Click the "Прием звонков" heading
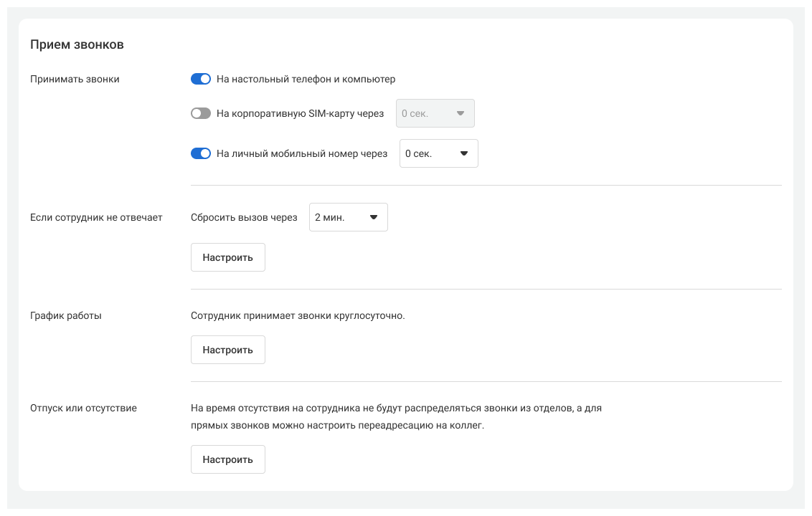Screen dimensions: 812x516 (x=77, y=44)
